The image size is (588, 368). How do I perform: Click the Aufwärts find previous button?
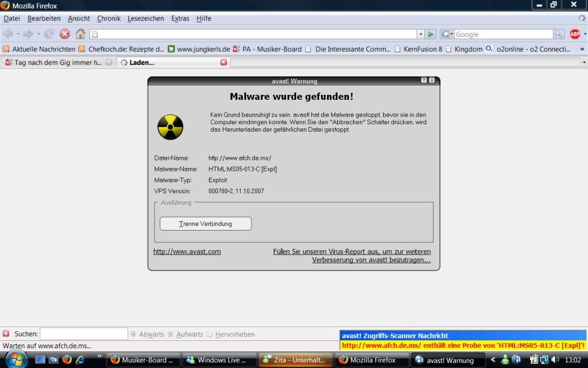point(185,334)
